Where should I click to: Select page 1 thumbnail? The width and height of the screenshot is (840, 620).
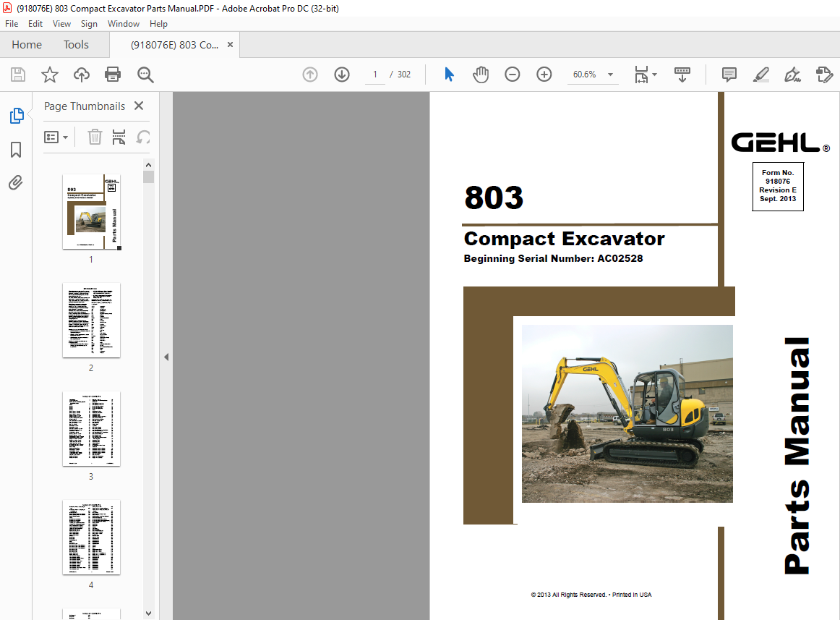[x=92, y=211]
